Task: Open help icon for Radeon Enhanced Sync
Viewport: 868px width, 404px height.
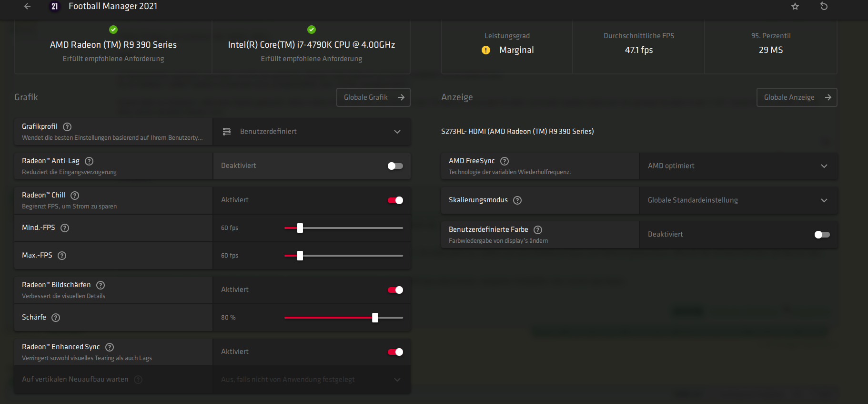Action: point(110,347)
